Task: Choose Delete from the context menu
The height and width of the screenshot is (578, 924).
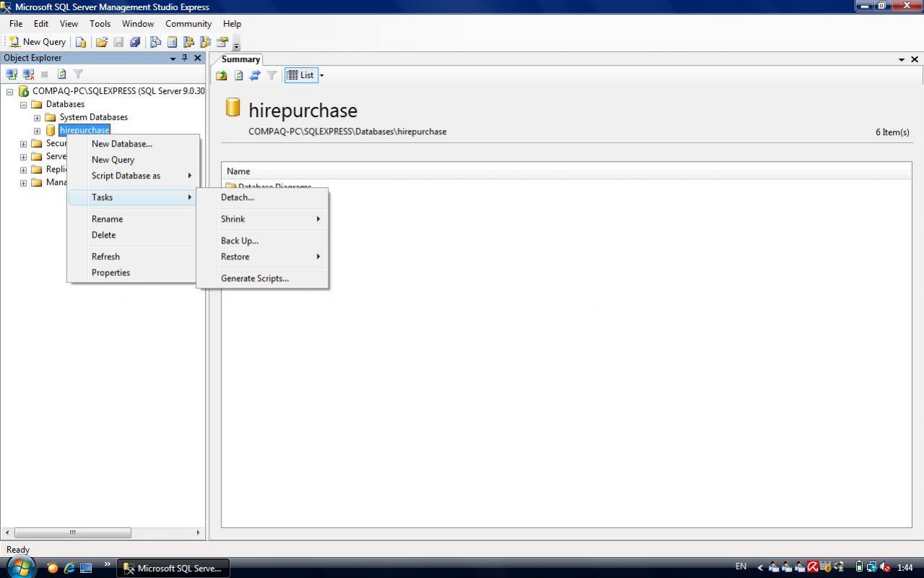Action: tap(133, 235)
